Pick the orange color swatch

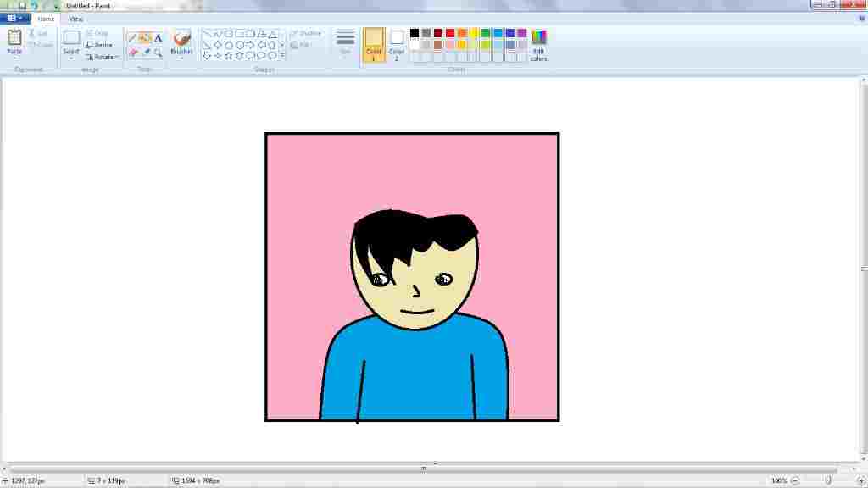[x=462, y=33]
